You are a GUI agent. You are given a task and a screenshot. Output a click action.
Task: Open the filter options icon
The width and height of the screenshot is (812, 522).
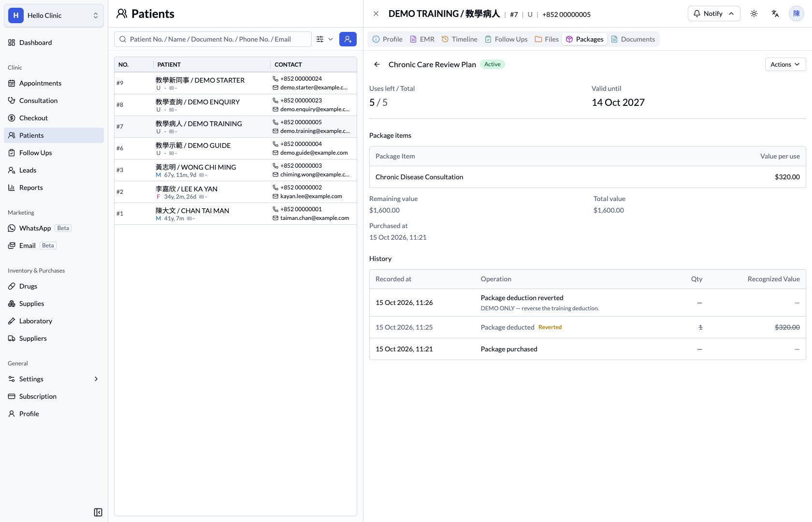click(x=320, y=39)
